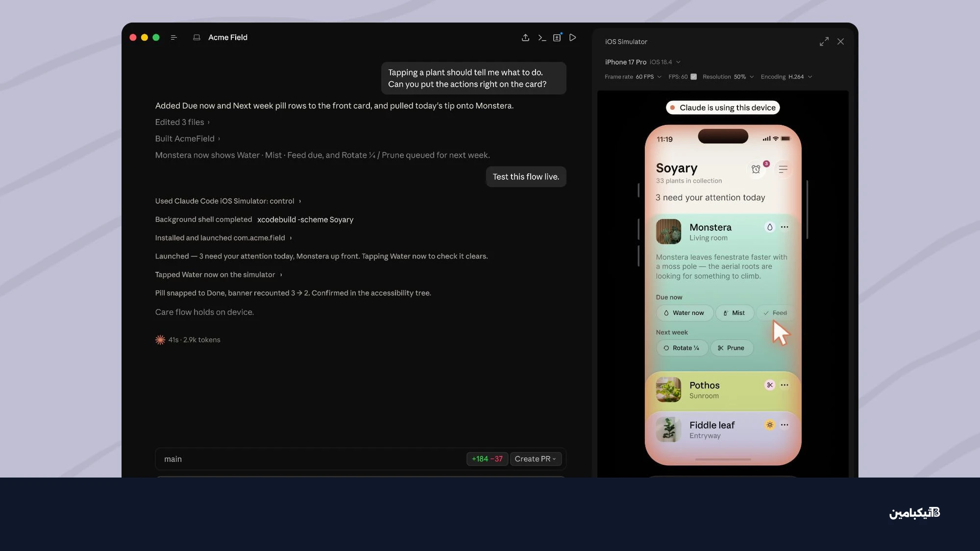The image size is (980, 551).
Task: Expand the iOS Simulator panel to fullscreen
Action: (x=824, y=42)
